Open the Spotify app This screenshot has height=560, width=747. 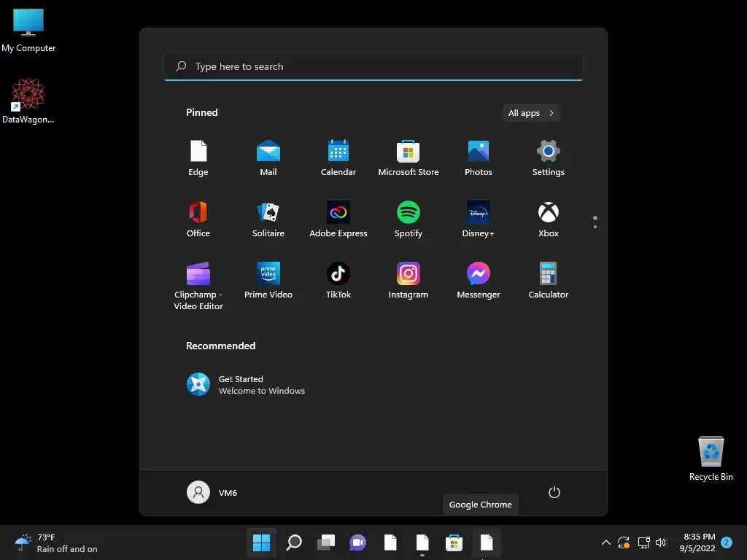[x=409, y=219]
